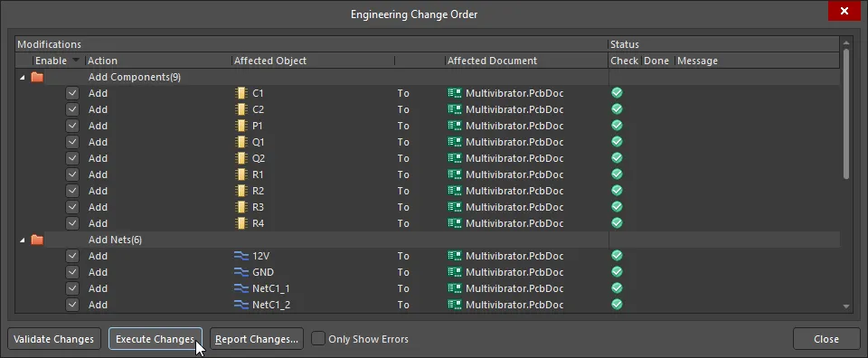Open the Enable column dropdown arrow

(x=76, y=61)
